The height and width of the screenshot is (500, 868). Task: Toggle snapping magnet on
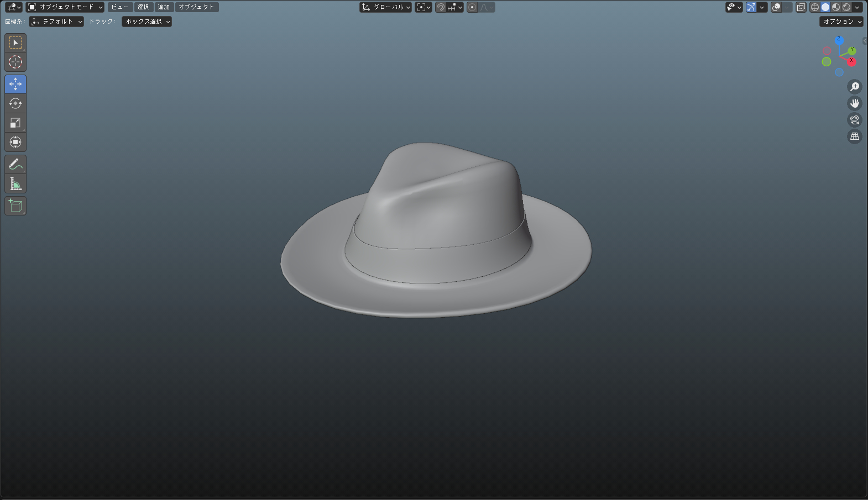[441, 7]
